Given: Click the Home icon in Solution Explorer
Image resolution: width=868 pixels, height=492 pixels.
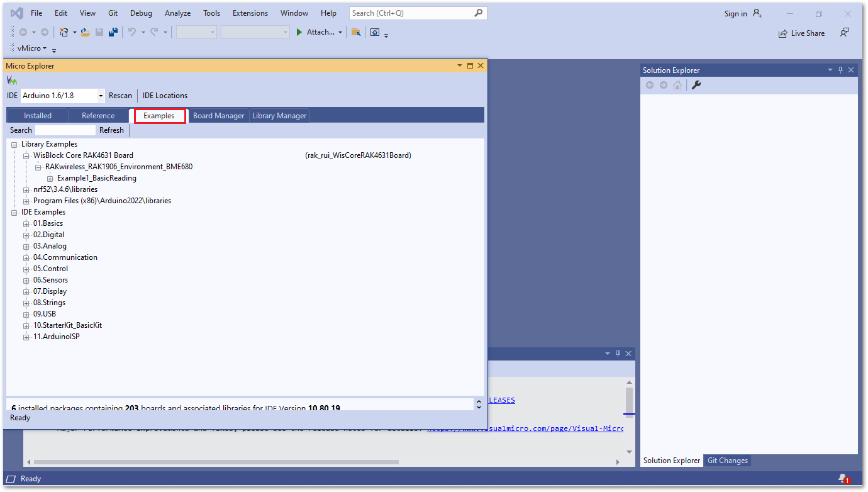Looking at the screenshot, I should (677, 85).
